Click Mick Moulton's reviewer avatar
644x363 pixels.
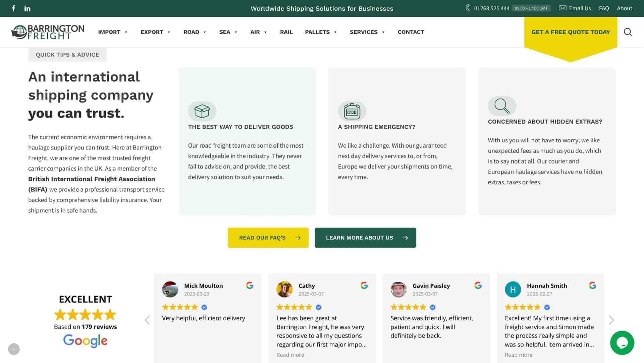(170, 289)
